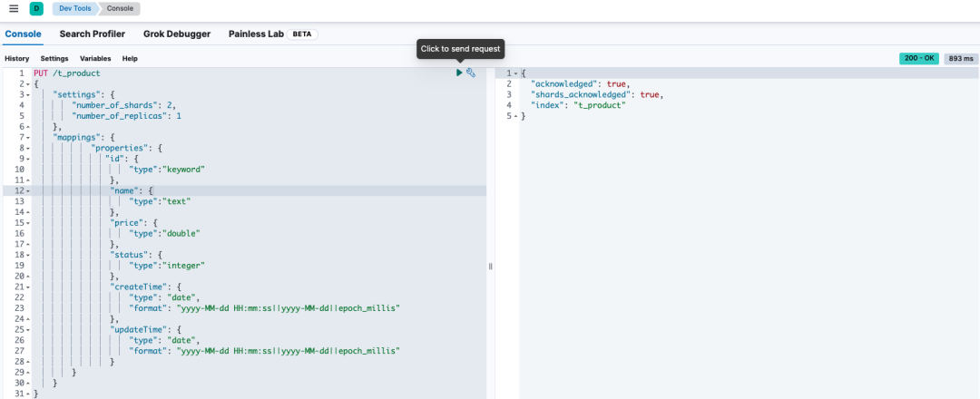
Task: Click the green D space avatar
Action: click(x=36, y=9)
